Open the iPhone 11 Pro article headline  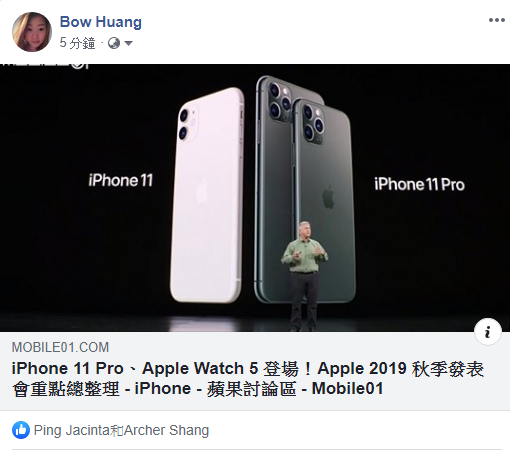[x=248, y=379]
